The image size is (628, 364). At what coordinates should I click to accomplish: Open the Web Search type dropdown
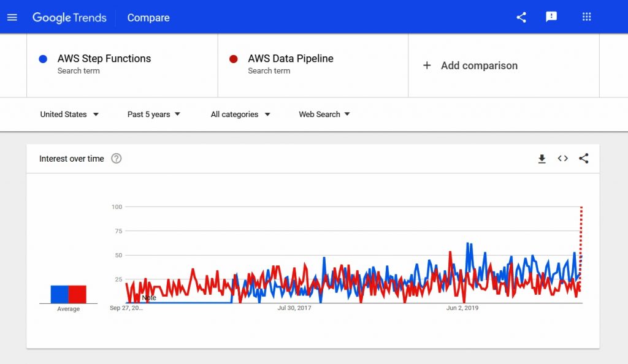click(x=324, y=114)
